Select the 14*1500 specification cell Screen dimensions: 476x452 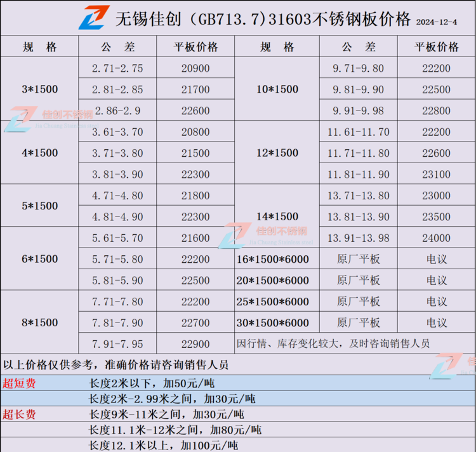277,216
